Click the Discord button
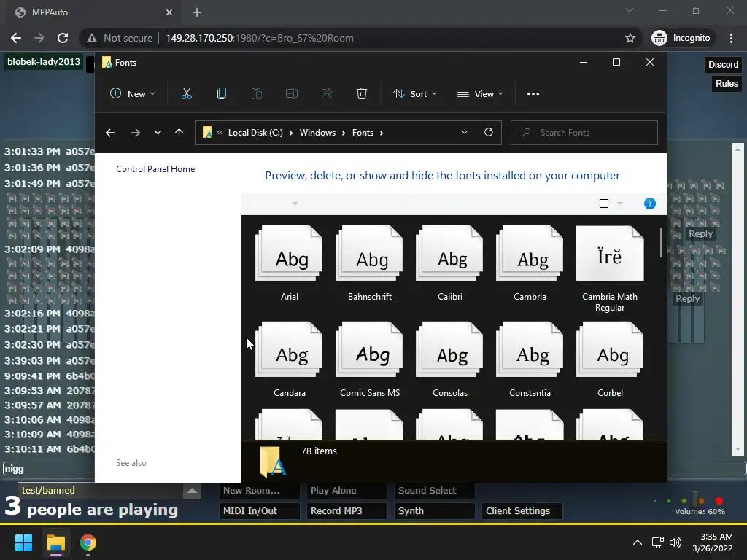 pos(723,65)
